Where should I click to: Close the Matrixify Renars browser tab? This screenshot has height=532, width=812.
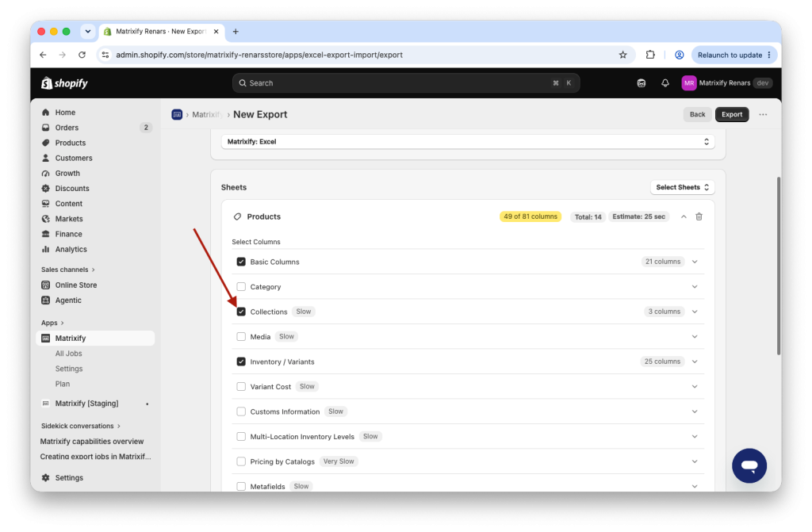(216, 32)
